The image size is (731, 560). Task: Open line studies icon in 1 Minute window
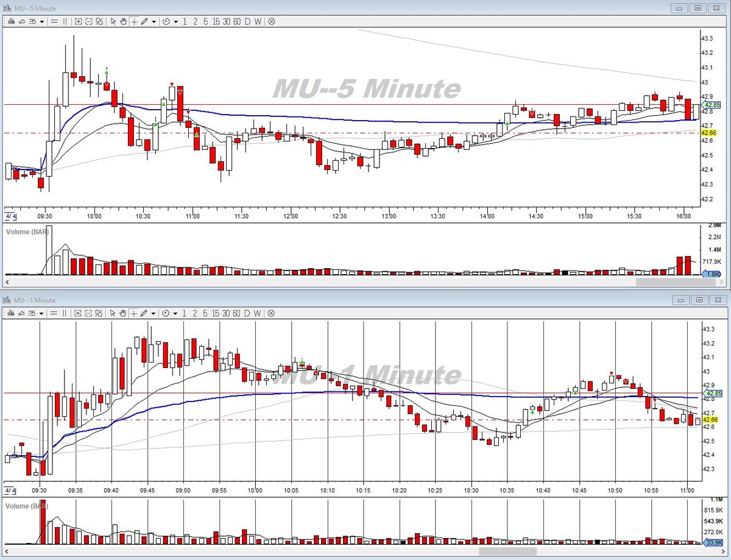pos(21,313)
